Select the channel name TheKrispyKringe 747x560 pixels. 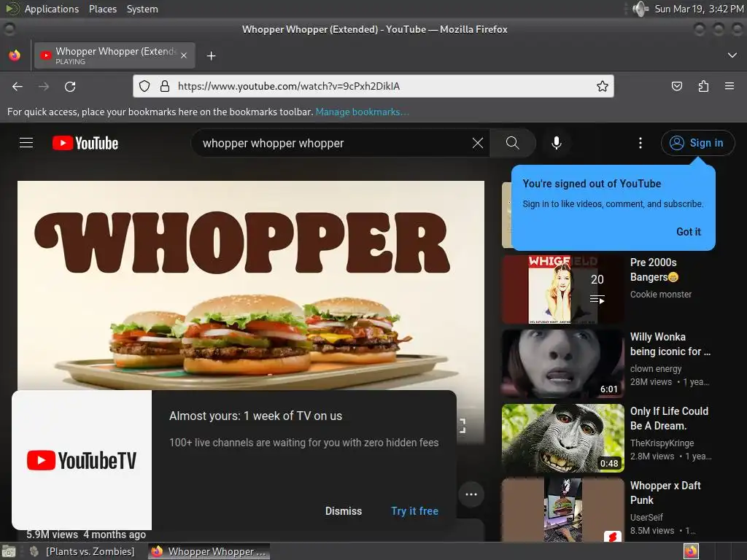point(662,443)
